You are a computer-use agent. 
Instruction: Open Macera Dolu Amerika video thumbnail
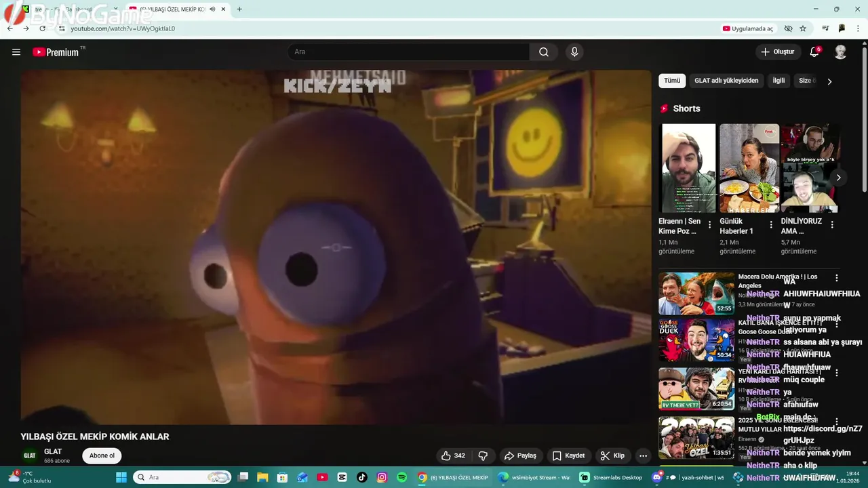click(696, 293)
